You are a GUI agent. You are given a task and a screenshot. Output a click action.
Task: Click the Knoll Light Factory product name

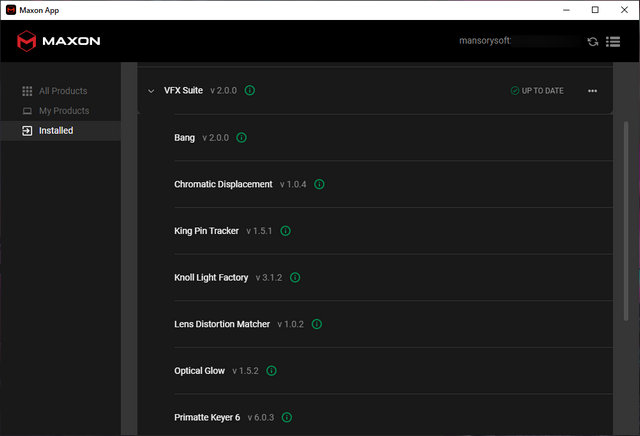coord(211,278)
